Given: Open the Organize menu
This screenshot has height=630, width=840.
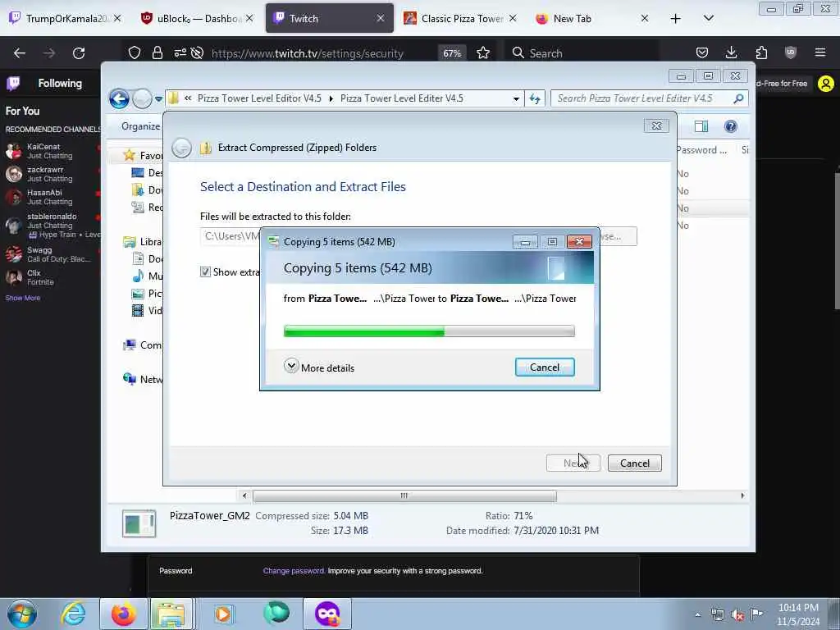Looking at the screenshot, I should pyautogui.click(x=140, y=126).
